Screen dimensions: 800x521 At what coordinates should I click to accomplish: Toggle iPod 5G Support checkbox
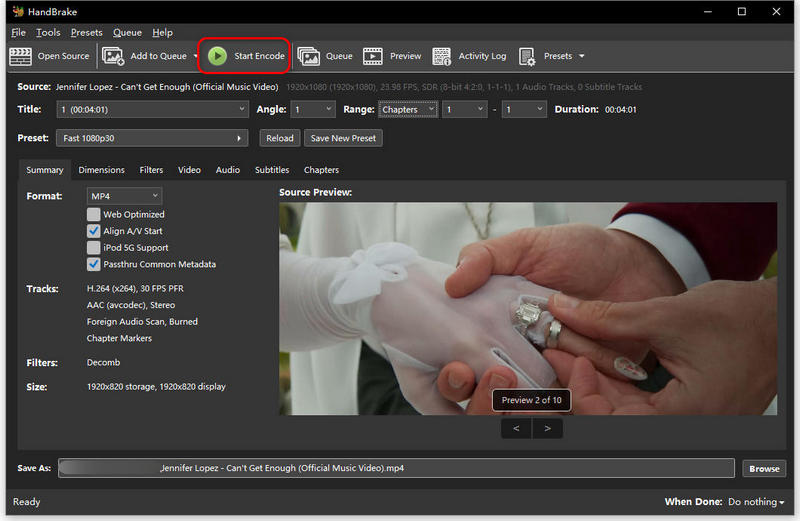pyautogui.click(x=94, y=248)
